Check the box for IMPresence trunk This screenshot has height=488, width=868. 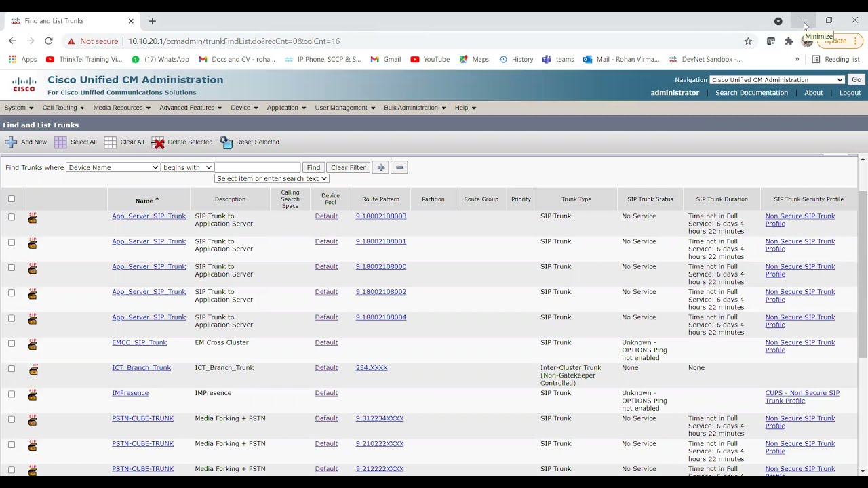12,394
